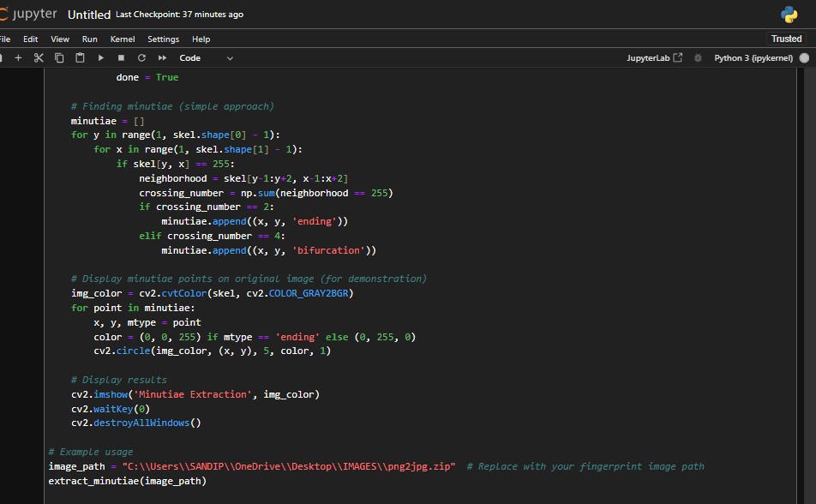This screenshot has height=504, width=816.
Task: Click the cv2.waitKey(0) line
Action: coord(111,409)
